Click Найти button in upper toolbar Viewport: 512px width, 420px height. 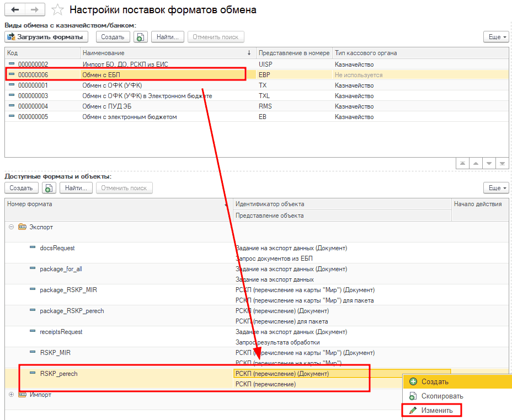pos(167,37)
